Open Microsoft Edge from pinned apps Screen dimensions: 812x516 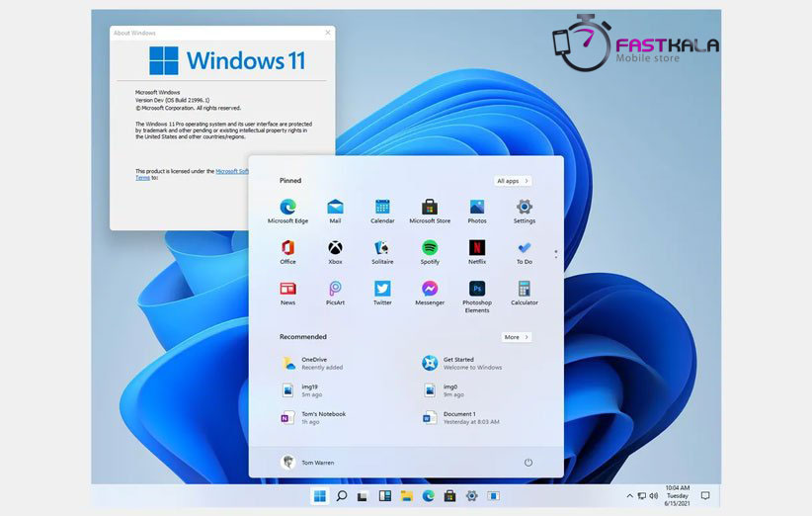click(x=287, y=211)
